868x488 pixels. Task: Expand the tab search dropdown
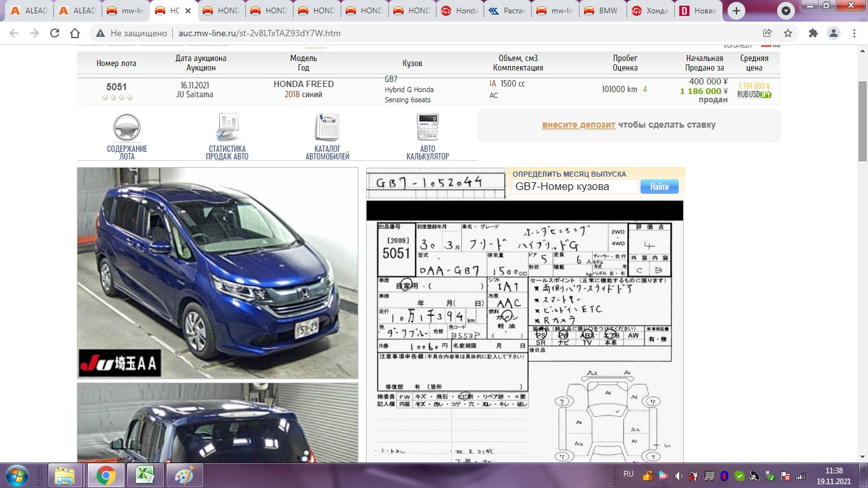pyautogui.click(x=787, y=11)
